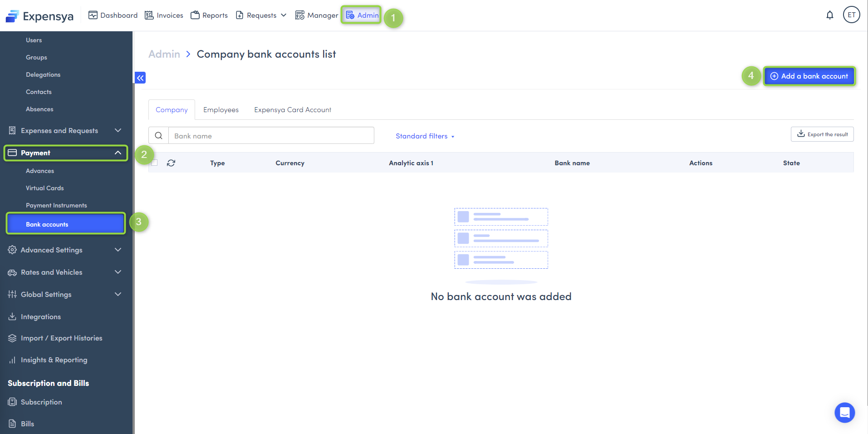Screen dimensions: 868x434
Task: Click the Bank name search field
Action: (271, 136)
